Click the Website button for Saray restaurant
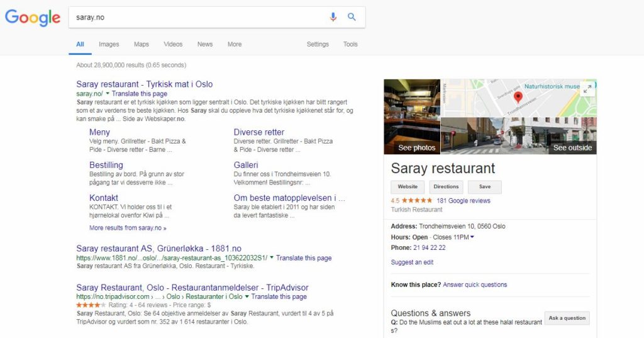This screenshot has width=644, height=338. click(408, 187)
